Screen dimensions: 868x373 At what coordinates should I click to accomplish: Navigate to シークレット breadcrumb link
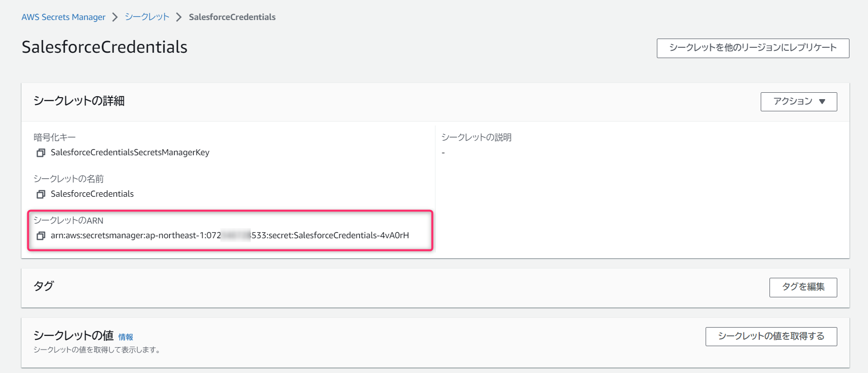click(147, 17)
